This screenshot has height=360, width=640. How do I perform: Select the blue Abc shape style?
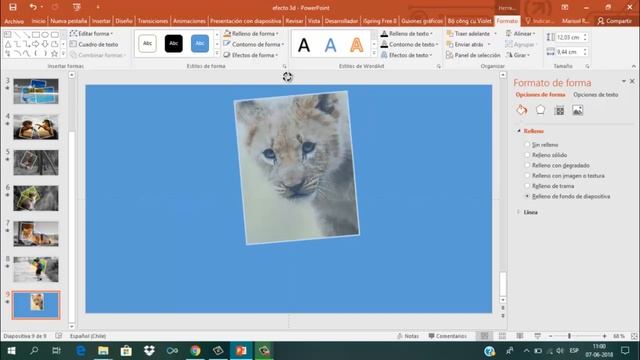point(200,44)
